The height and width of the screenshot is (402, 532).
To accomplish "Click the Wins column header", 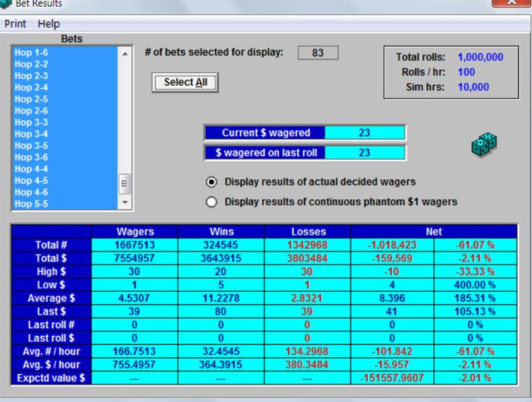I will pyautogui.click(x=222, y=232).
